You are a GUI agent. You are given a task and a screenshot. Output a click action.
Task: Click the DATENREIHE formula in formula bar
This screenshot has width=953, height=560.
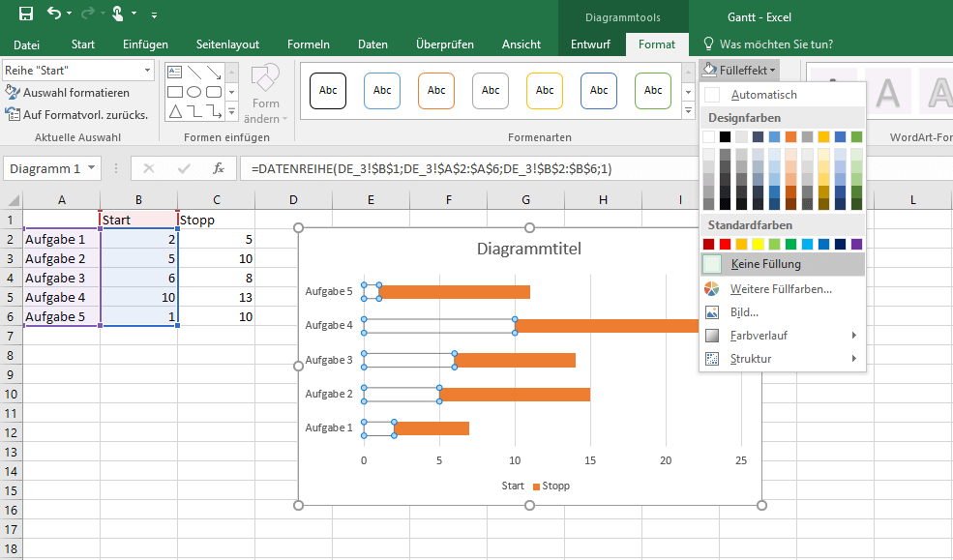click(432, 169)
